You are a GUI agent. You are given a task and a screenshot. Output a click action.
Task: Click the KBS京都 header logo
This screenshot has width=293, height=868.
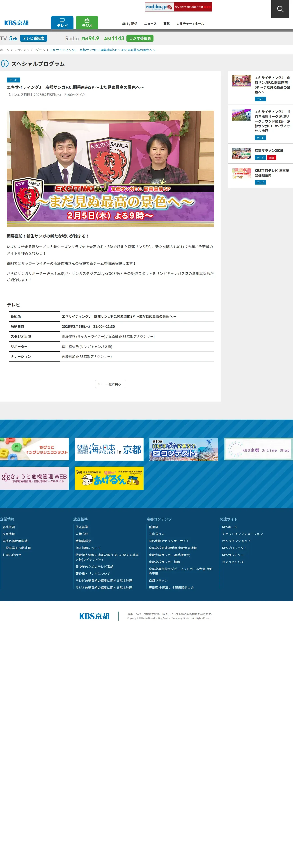click(x=16, y=23)
